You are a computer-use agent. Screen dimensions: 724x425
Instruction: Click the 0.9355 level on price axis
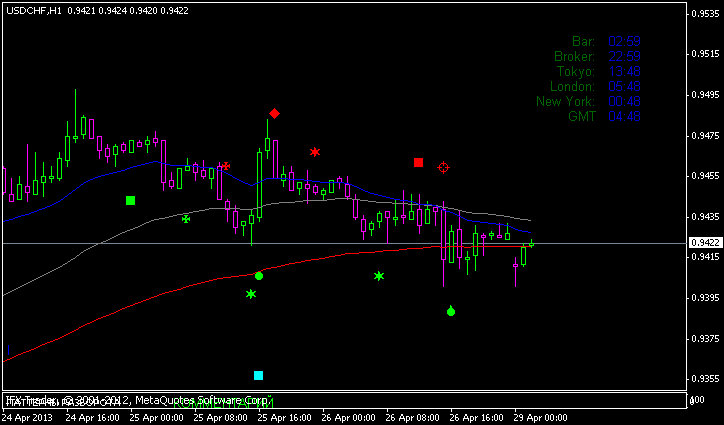(703, 378)
